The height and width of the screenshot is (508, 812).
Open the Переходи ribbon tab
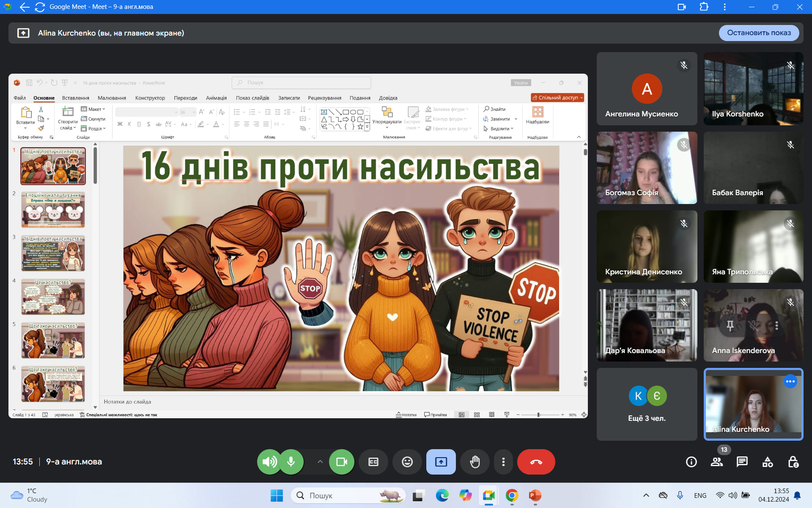[x=185, y=98]
